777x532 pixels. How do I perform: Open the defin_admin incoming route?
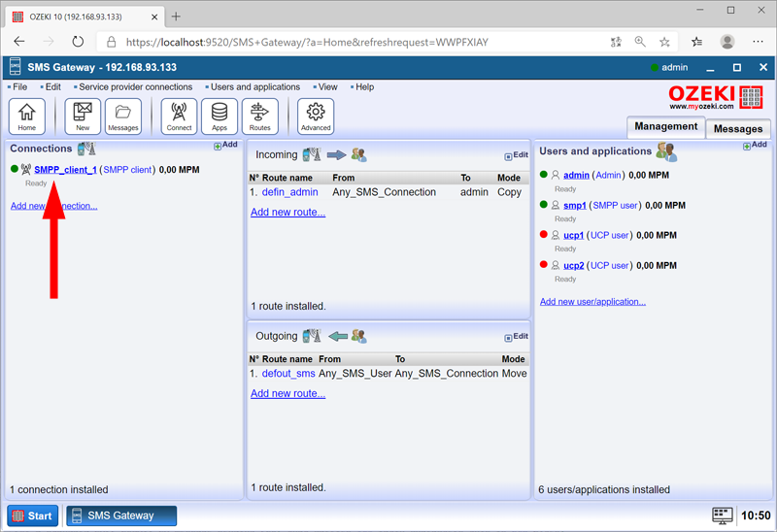(289, 192)
